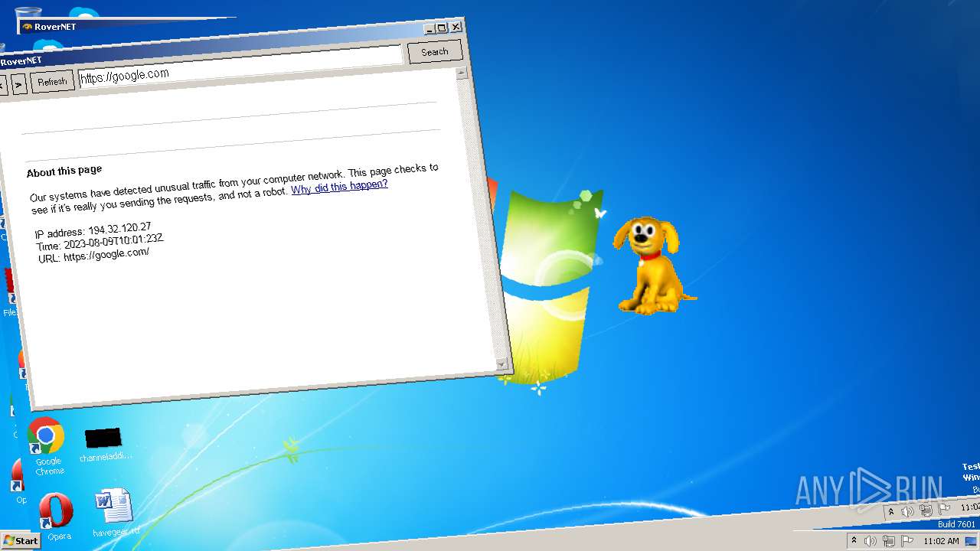Show hidden tray icons arrow
The height and width of the screenshot is (551, 980).
click(854, 540)
